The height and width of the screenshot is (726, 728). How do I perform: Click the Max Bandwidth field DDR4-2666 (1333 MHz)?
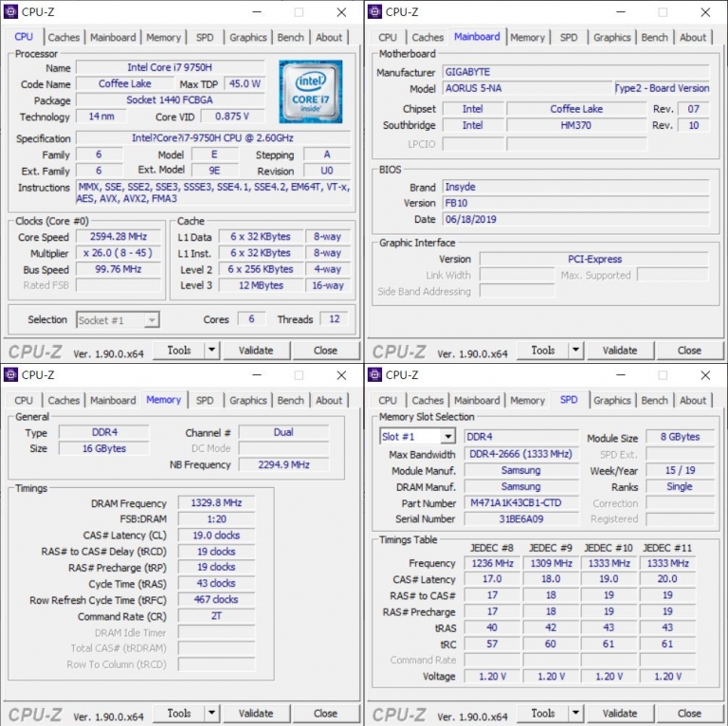pos(521,454)
